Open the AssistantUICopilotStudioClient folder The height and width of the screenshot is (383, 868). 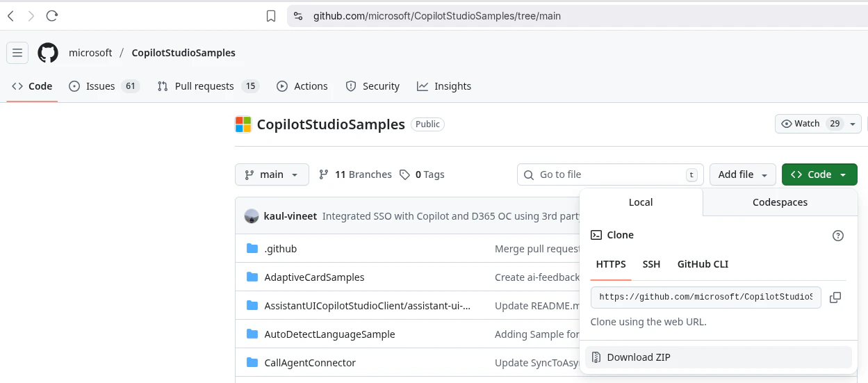tap(367, 306)
